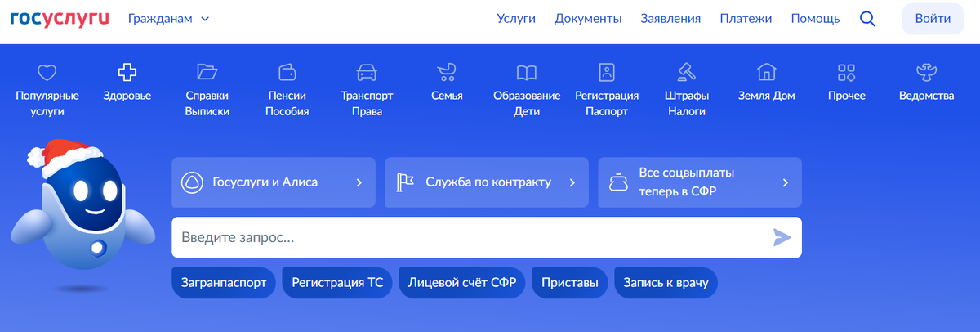The height and width of the screenshot is (332, 980).
Task: Click the Госуслуги и Алиса text
Action: [265, 182]
